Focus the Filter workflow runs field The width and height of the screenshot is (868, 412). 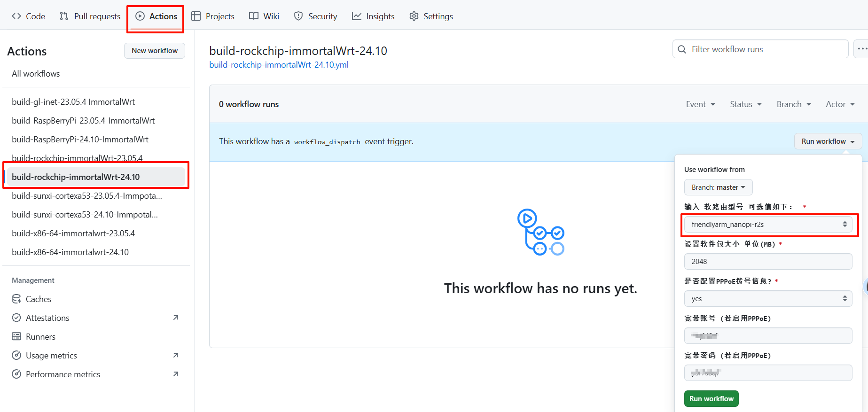(x=760, y=49)
